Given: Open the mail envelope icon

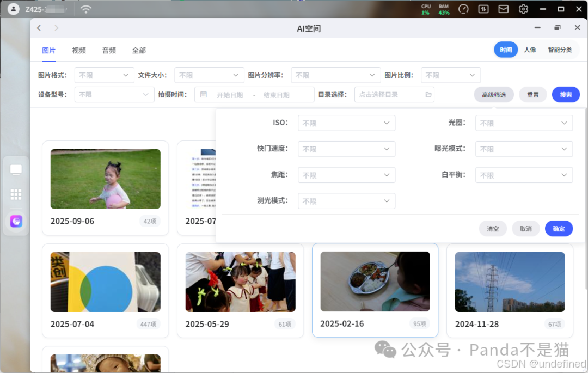Looking at the screenshot, I should 503,9.
